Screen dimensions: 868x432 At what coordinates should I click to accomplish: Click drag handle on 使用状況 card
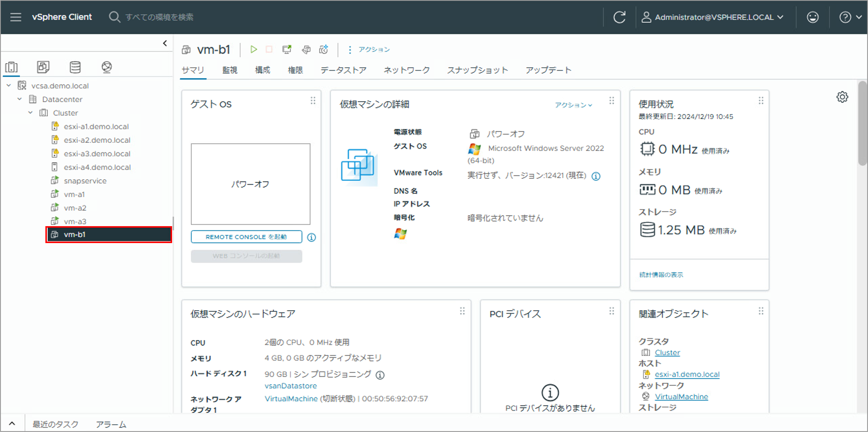pos(761,100)
